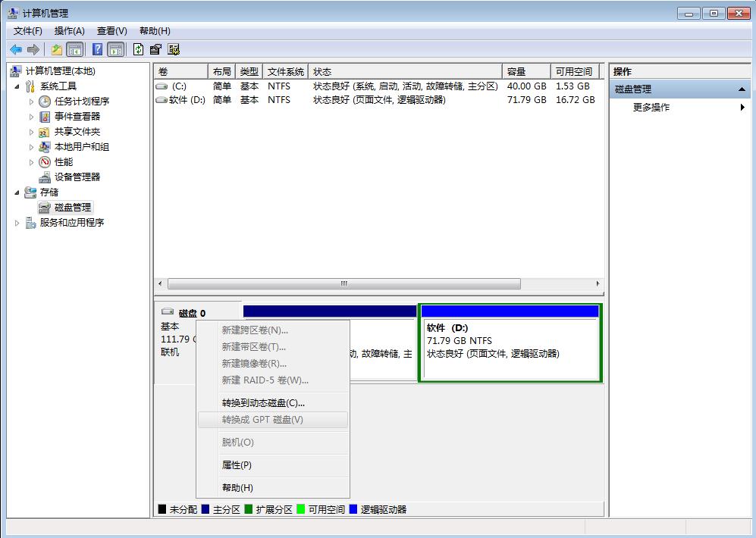Sort by the 容量 column header
756x538 pixels.
pos(526,71)
